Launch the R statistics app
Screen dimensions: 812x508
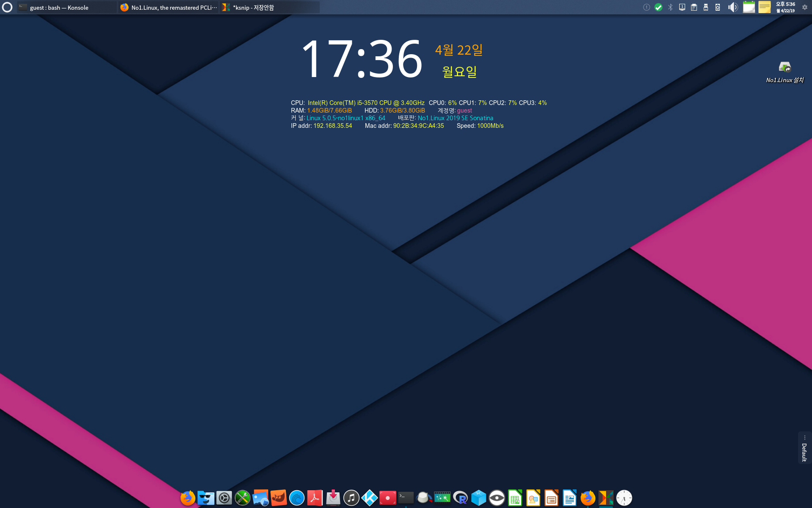pyautogui.click(x=461, y=498)
